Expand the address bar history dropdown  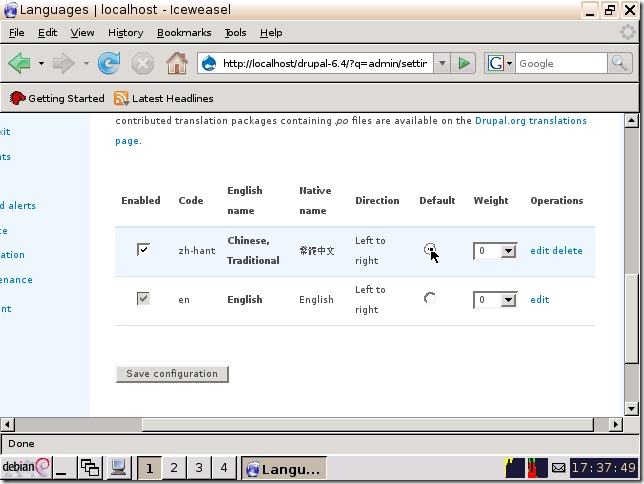(x=442, y=63)
